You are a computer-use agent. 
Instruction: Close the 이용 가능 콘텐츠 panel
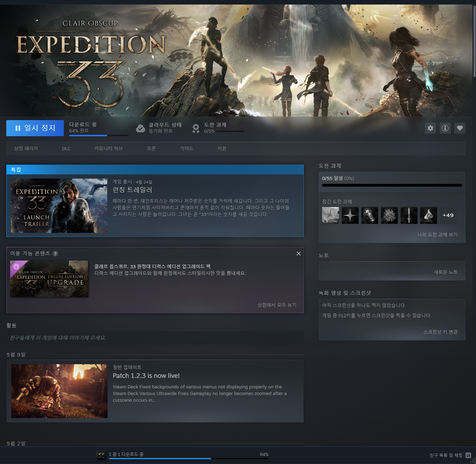click(x=299, y=254)
